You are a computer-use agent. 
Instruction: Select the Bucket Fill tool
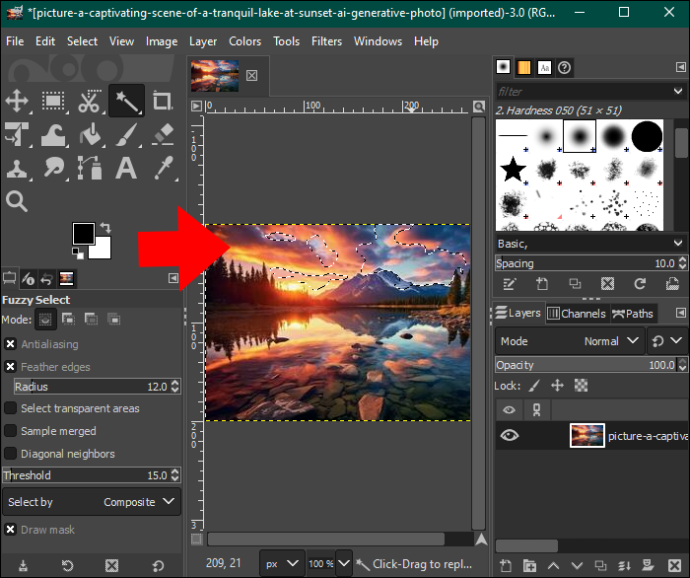(90, 134)
